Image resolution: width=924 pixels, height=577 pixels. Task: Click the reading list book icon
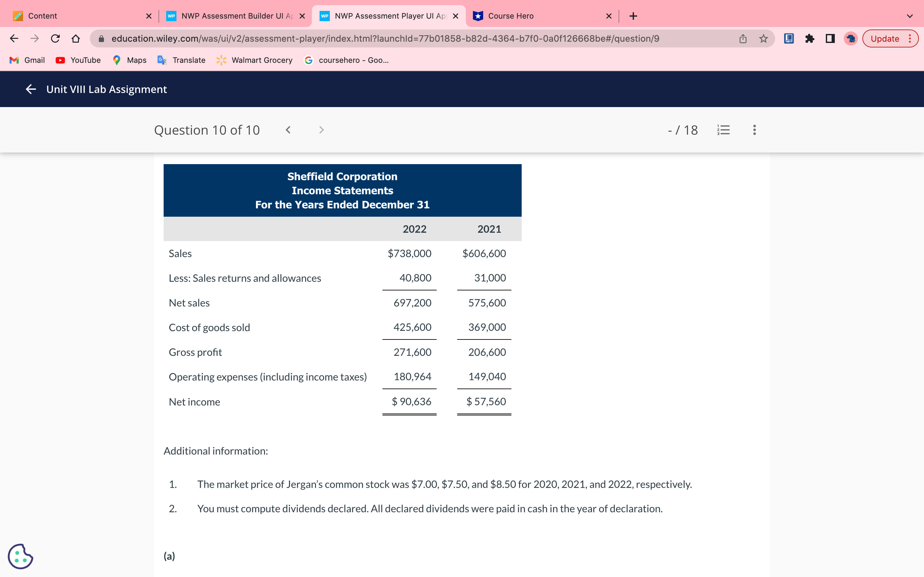789,38
